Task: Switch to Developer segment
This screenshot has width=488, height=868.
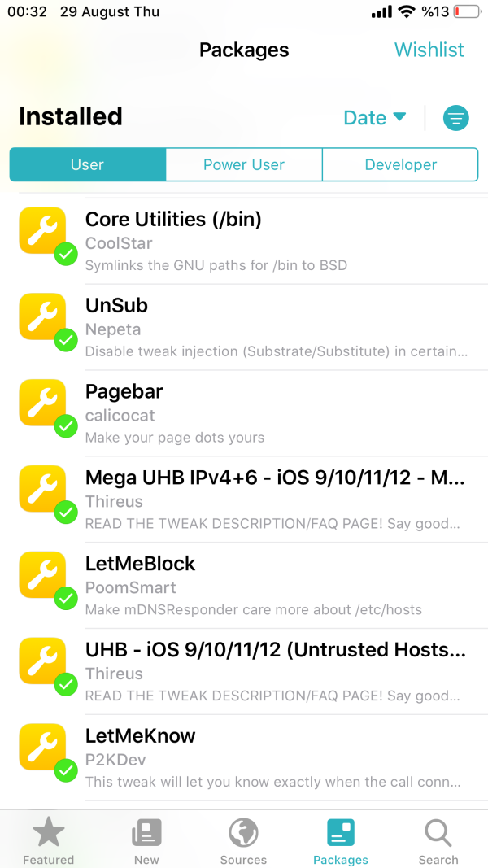Action: point(400,164)
